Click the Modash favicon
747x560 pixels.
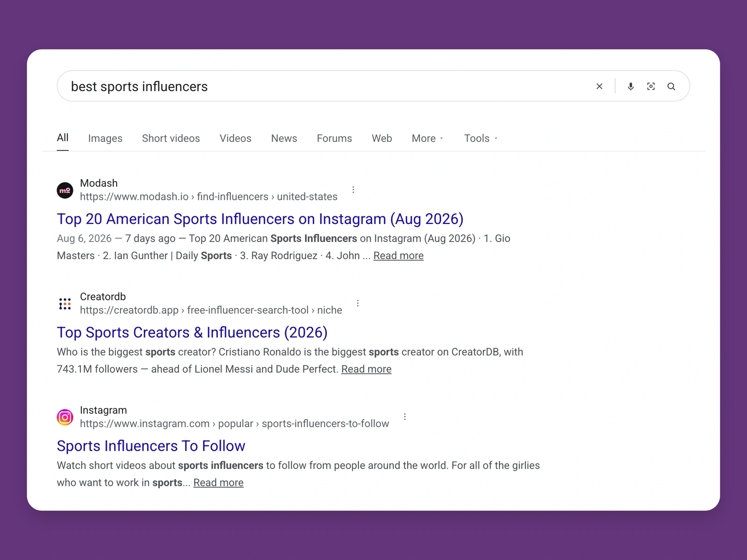[65, 190]
